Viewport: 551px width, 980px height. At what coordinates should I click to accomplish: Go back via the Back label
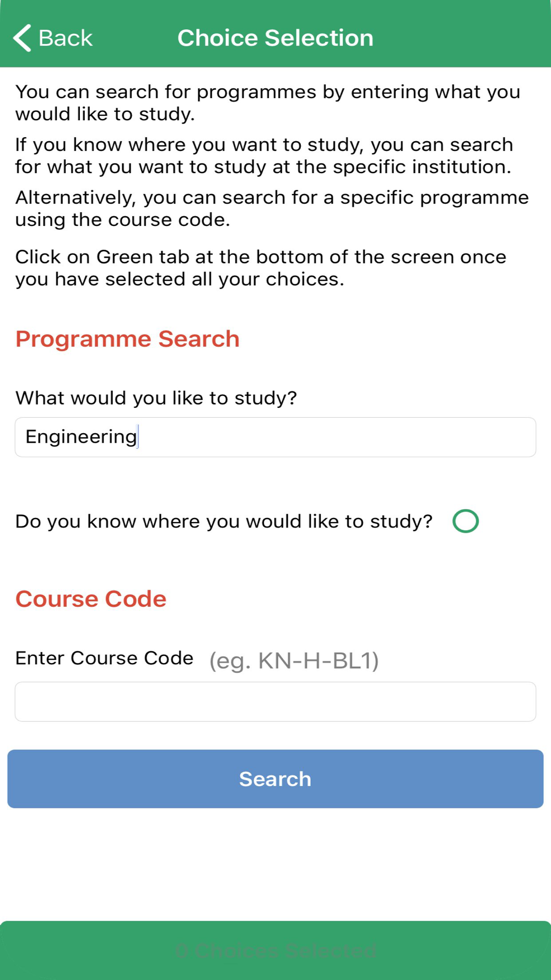[65, 38]
